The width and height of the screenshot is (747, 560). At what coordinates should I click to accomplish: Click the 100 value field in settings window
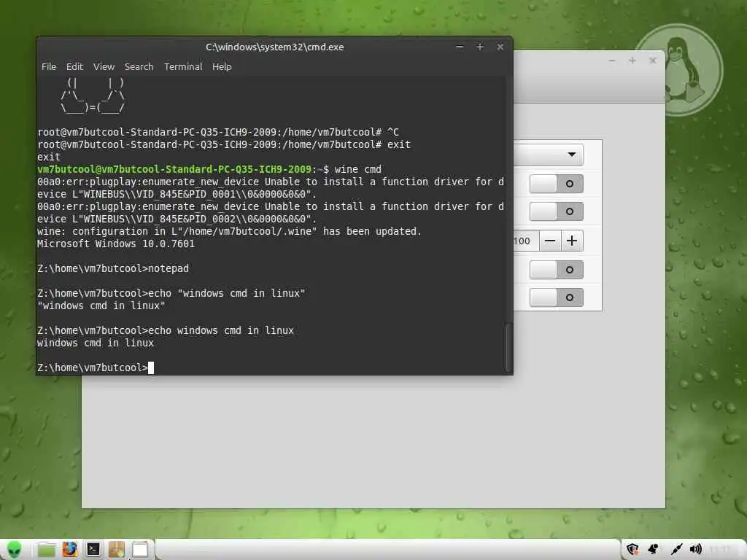click(x=526, y=241)
